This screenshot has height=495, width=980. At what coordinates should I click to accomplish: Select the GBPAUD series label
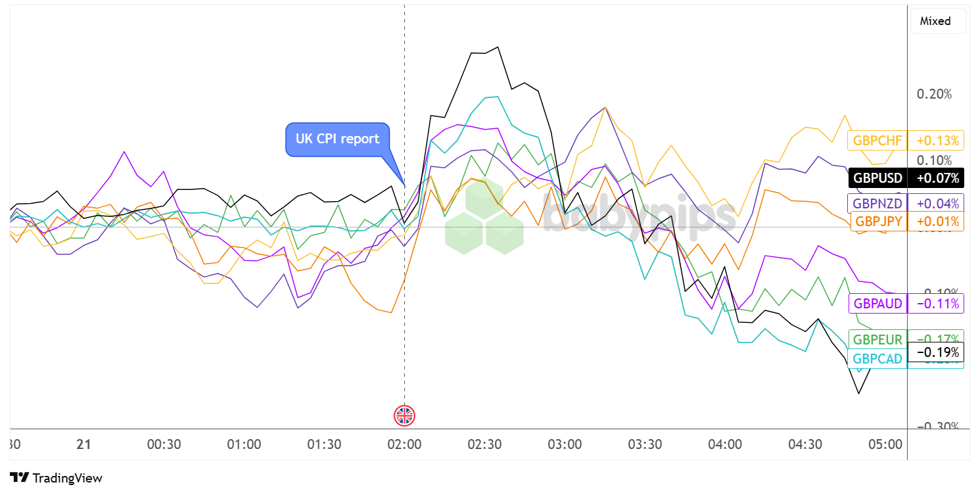click(877, 304)
